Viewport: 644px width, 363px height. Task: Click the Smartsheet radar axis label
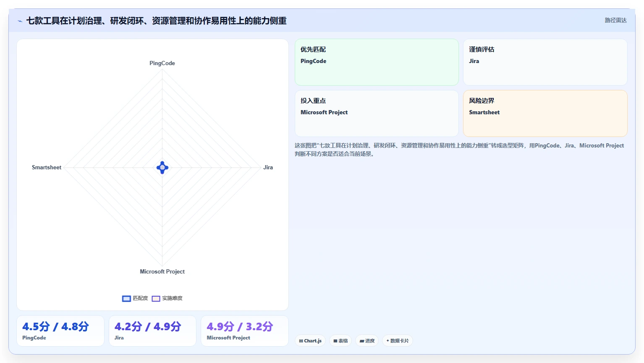click(x=47, y=167)
